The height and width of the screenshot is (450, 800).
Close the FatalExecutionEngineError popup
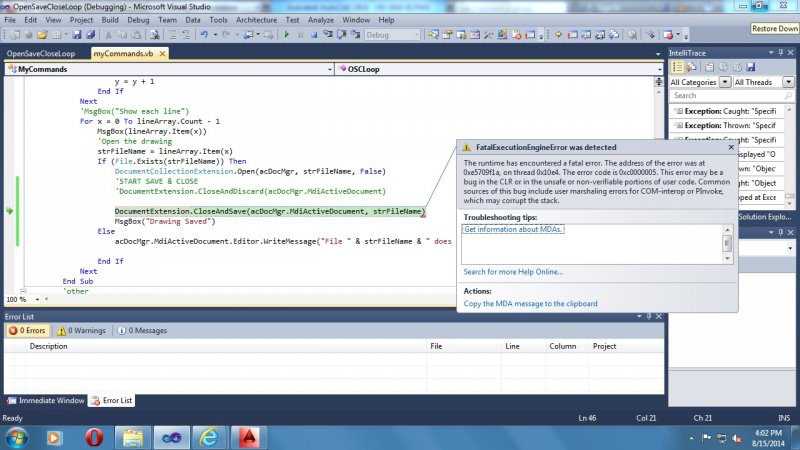(x=731, y=147)
